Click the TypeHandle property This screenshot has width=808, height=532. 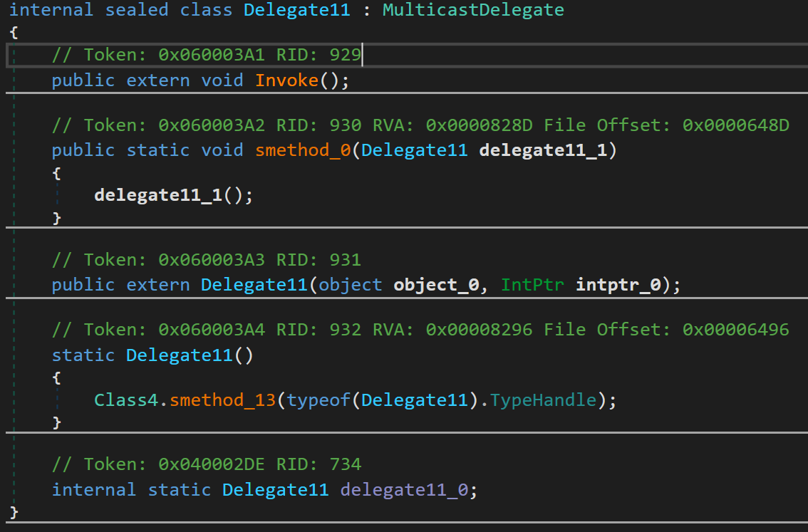[x=543, y=400]
